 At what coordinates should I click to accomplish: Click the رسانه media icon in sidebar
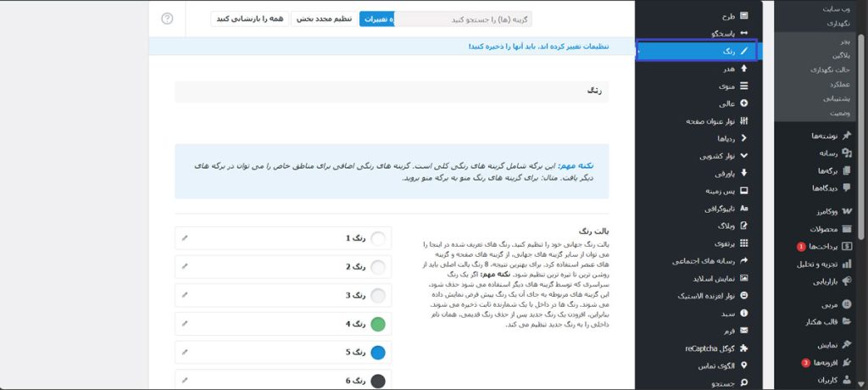point(846,153)
